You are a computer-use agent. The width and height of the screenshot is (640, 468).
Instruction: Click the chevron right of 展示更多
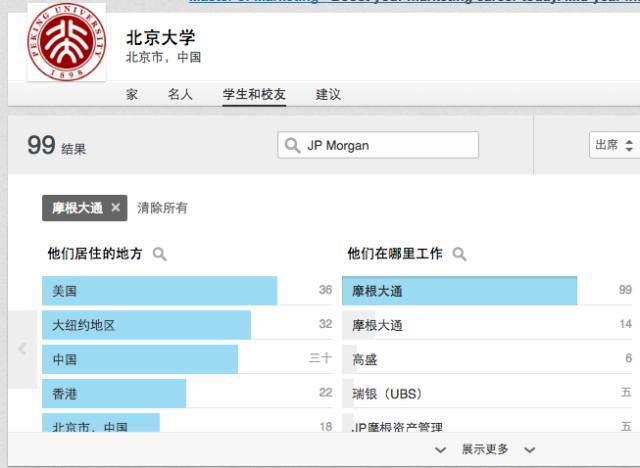tap(530, 450)
